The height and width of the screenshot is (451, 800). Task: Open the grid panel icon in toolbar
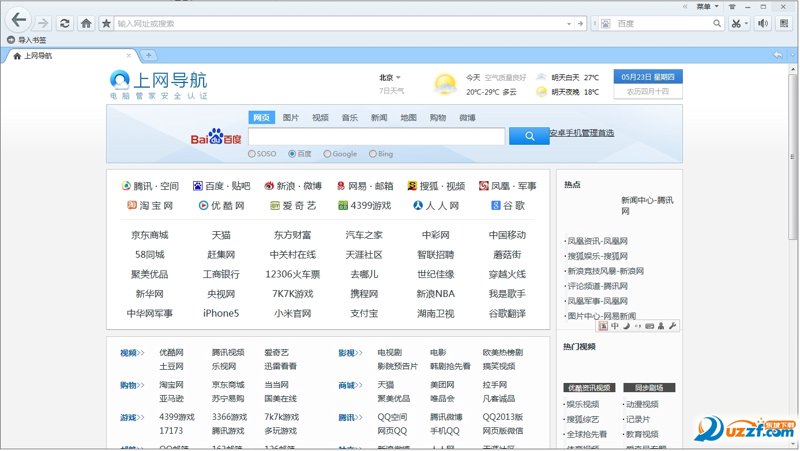click(784, 23)
